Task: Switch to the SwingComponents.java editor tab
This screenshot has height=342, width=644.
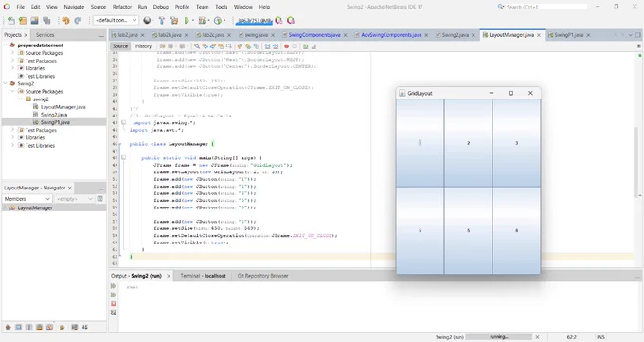Action: pos(314,35)
